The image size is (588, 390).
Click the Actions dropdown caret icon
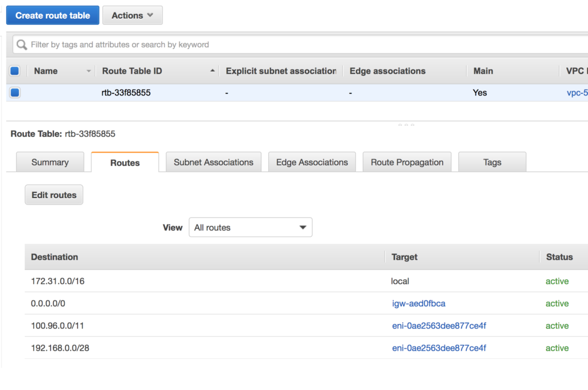click(149, 15)
